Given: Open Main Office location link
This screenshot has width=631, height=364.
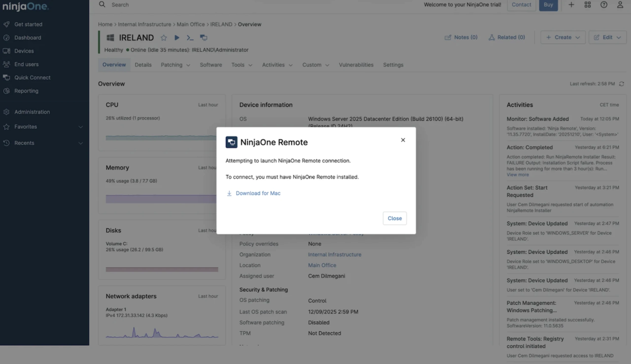Looking at the screenshot, I should point(322,265).
